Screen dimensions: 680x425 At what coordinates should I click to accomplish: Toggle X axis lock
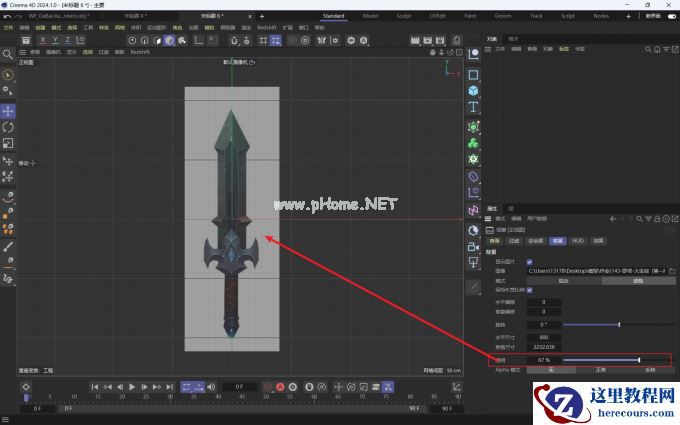click(42, 40)
